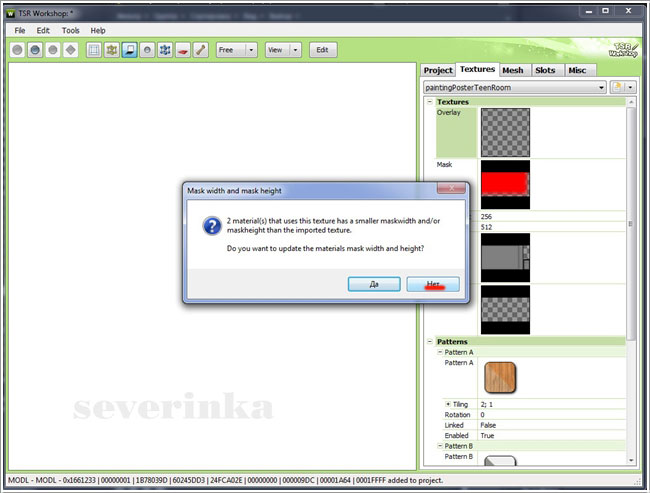Click the highlighted blue-framed toolbar icon

pos(129,49)
